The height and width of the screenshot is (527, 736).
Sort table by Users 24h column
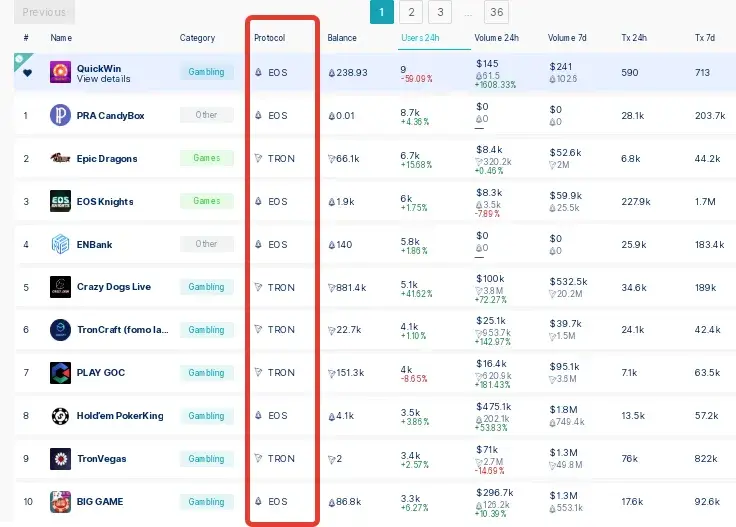click(420, 38)
